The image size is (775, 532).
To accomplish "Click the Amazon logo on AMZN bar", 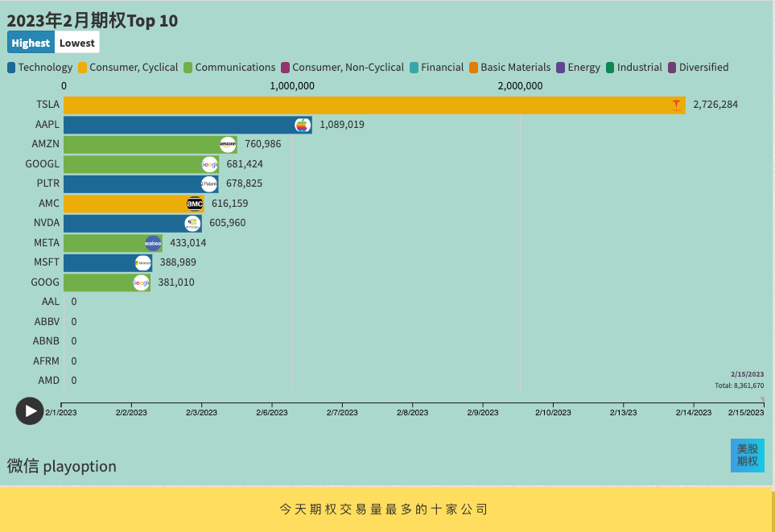I will click(x=228, y=144).
